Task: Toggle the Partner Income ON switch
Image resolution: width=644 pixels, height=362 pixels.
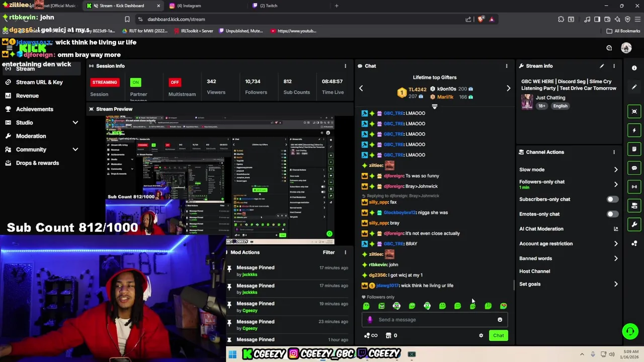Action: click(135, 82)
